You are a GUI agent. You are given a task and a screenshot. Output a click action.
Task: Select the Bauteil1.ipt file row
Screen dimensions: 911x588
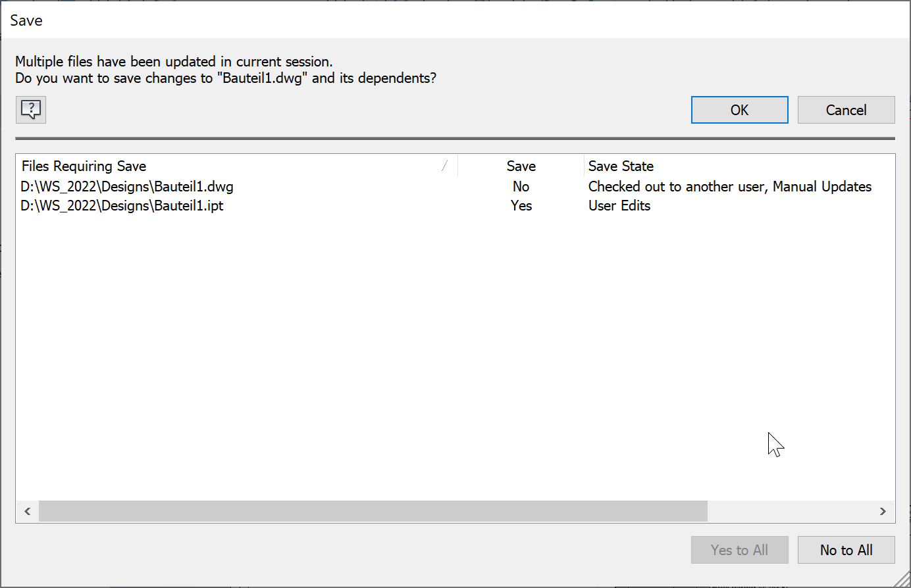(x=122, y=206)
